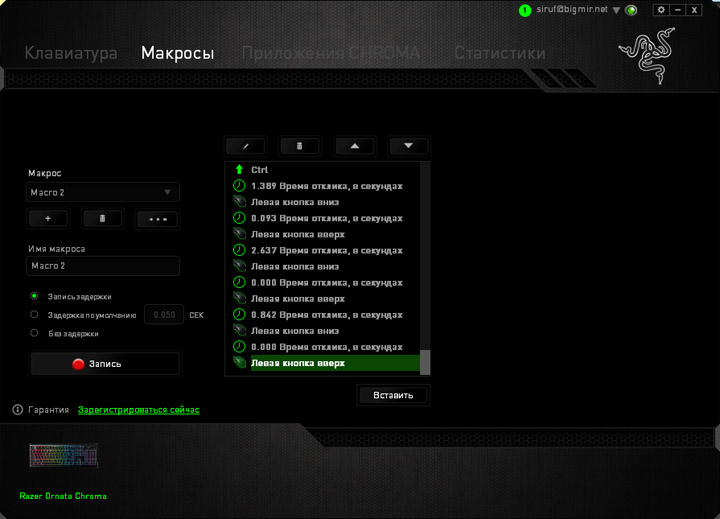Viewport: 720px width, 519px height.
Task: Select the 0.093 delay entry
Action: click(322, 218)
